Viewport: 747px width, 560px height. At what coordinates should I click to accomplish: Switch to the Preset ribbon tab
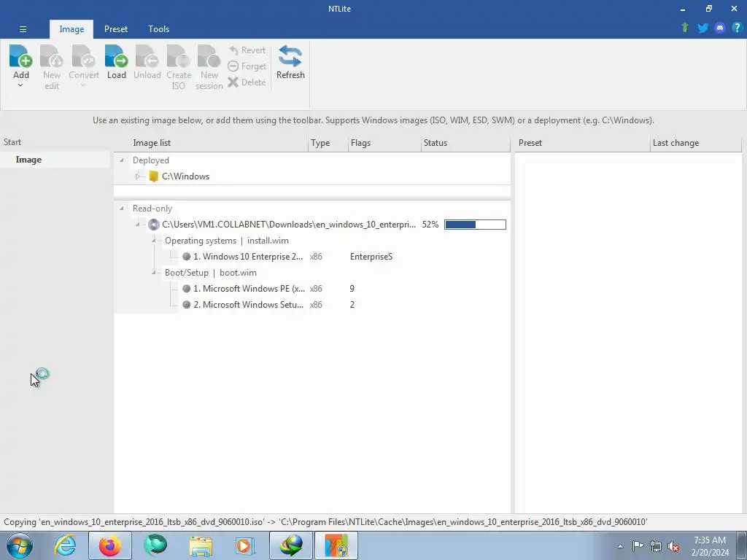(116, 29)
